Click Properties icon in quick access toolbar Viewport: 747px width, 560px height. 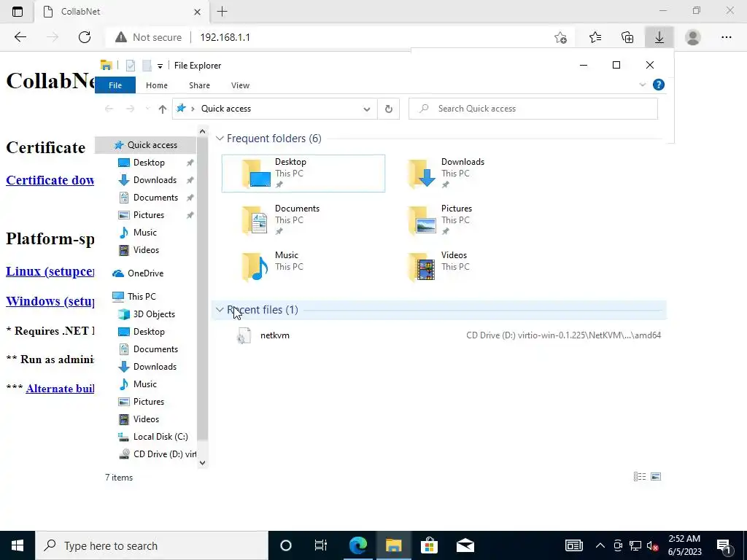pyautogui.click(x=130, y=65)
